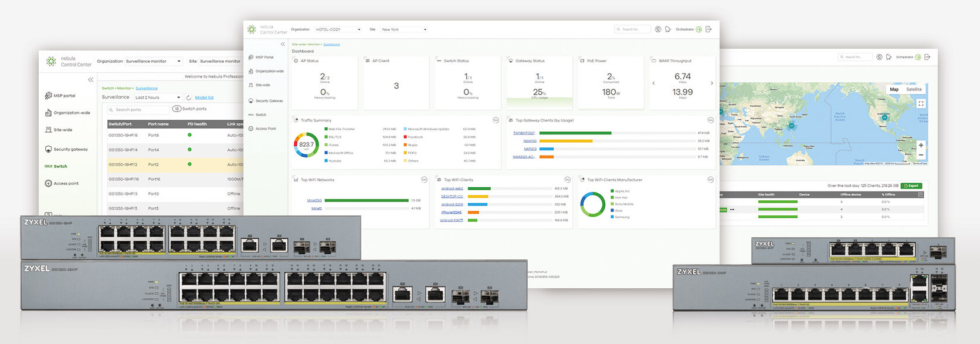Select the Map view toggle
This screenshot has height=344, width=980.
click(x=894, y=89)
